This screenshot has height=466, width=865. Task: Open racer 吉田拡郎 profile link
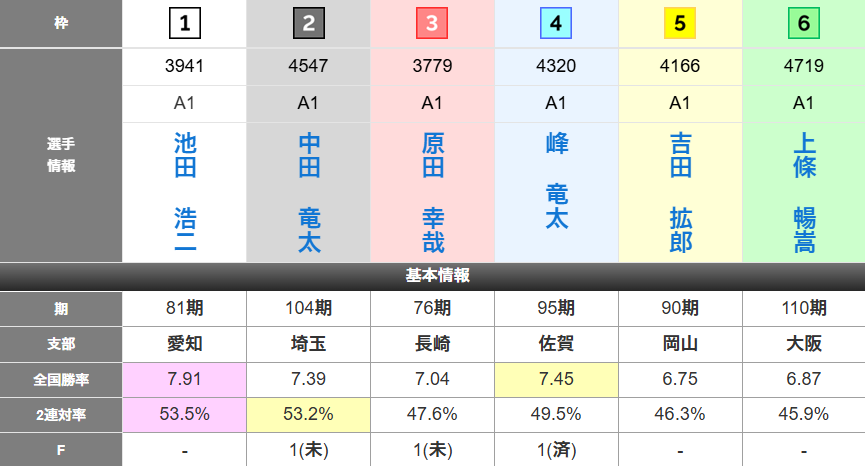tap(680, 193)
